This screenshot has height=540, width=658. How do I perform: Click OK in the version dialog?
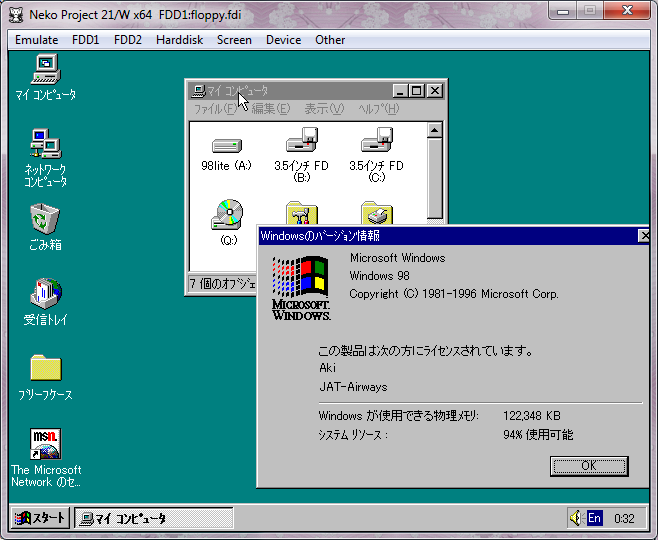tap(589, 466)
